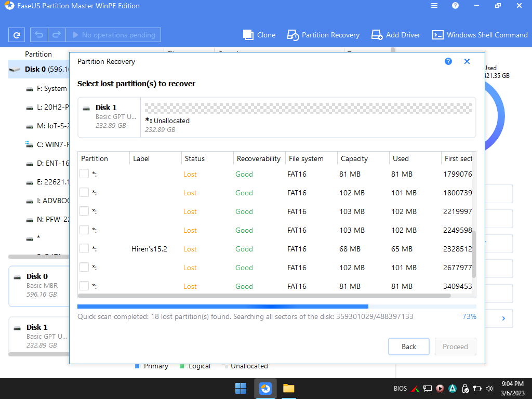Sort by Recoverability column header
Viewport: 532px width, 399px height.
tap(259, 158)
